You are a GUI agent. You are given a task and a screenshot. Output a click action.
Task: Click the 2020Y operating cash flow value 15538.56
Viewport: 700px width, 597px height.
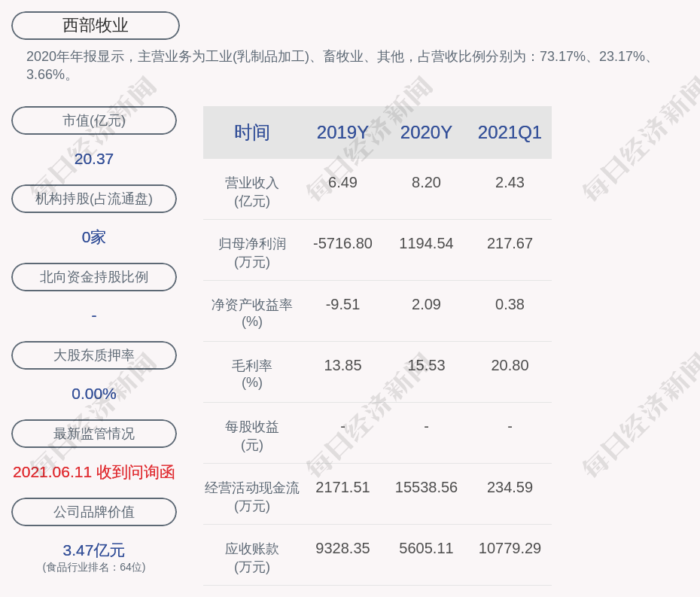point(426,487)
